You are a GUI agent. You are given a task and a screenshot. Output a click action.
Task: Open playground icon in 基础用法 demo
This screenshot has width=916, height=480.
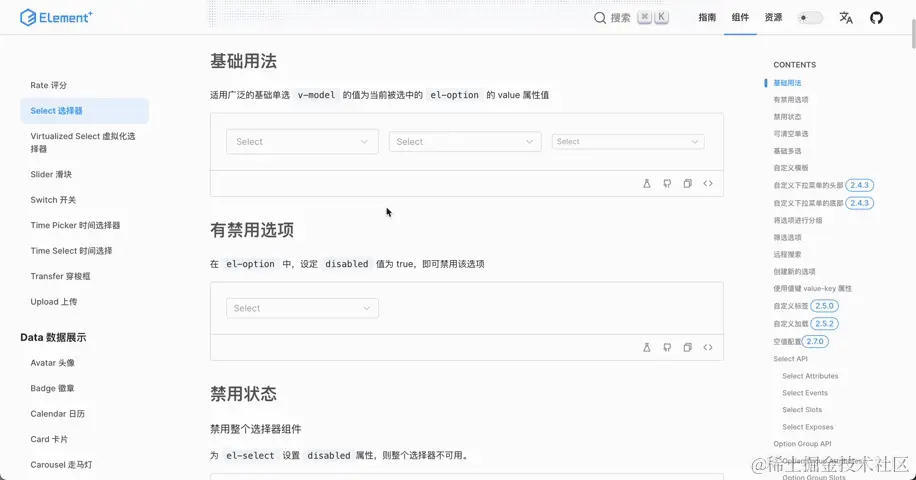pyautogui.click(x=647, y=183)
